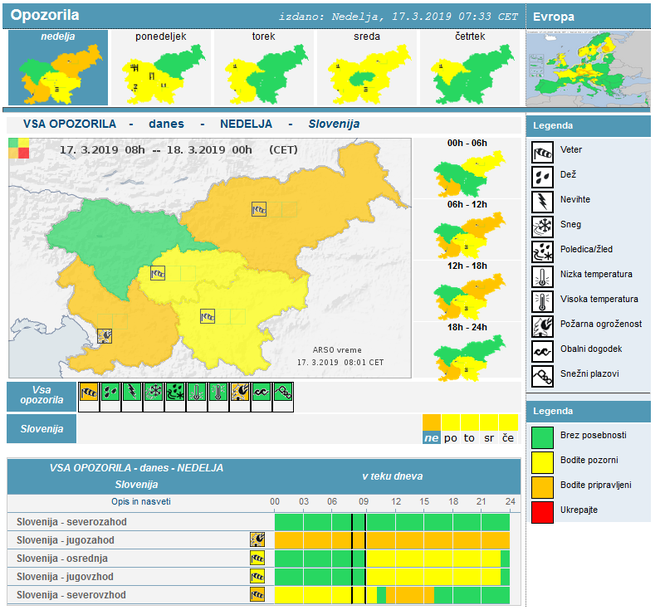Click wind icon on central map region
660x610 pixels.
click(x=158, y=274)
